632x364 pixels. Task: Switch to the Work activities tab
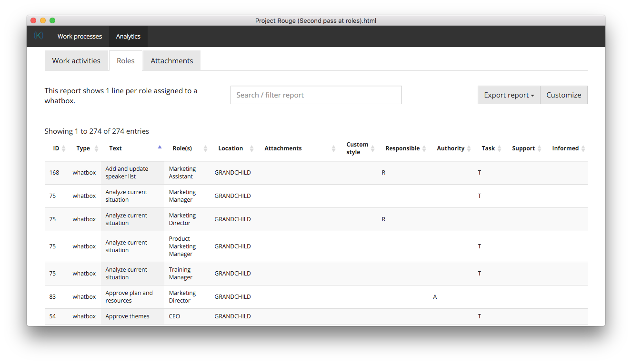coord(76,61)
